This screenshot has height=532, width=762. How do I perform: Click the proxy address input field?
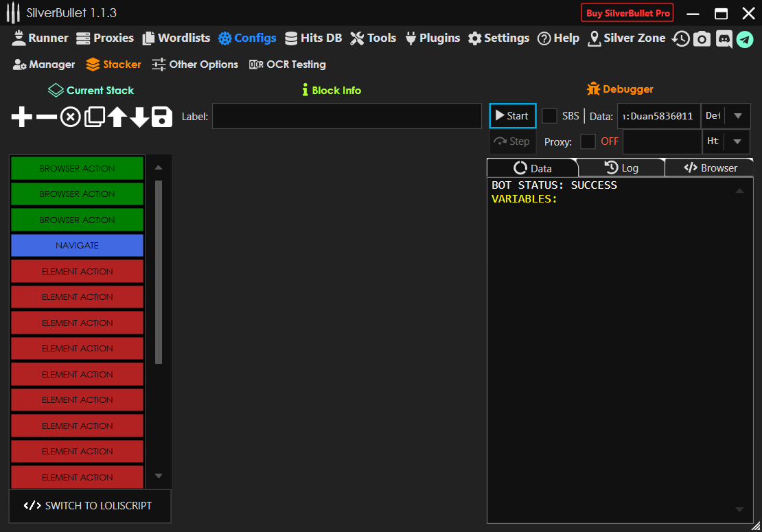662,141
